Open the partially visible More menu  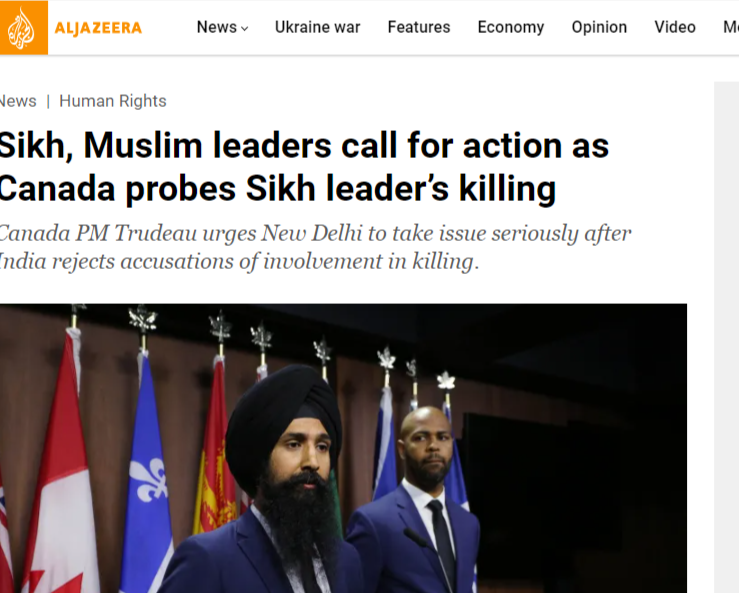tap(731, 27)
